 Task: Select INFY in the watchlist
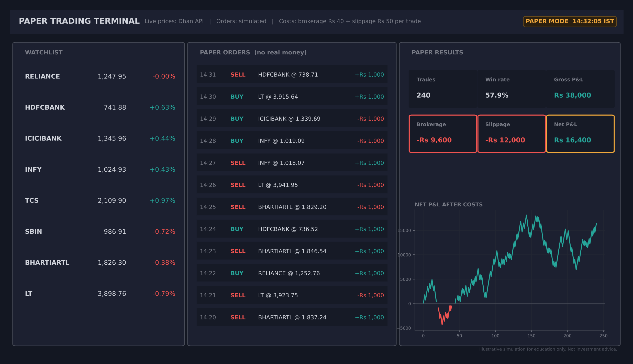pos(33,170)
